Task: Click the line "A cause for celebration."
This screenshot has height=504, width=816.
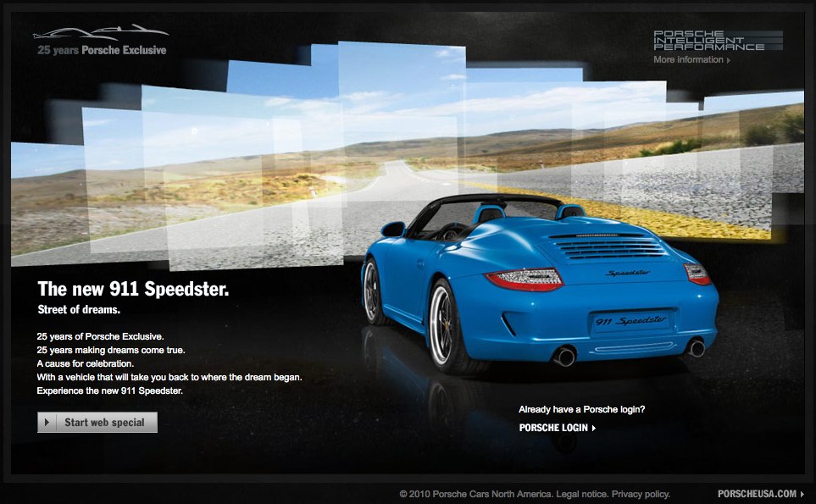Action: (86, 363)
